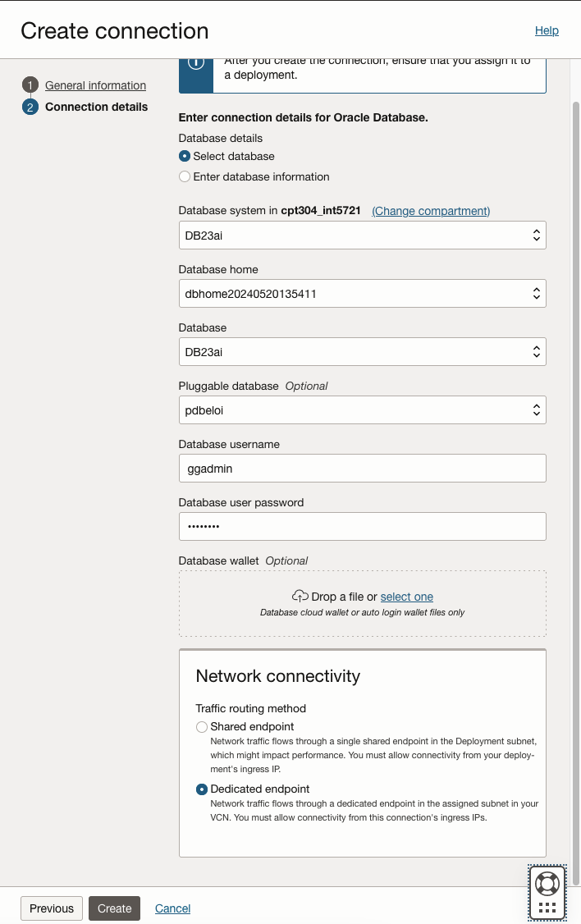Click the Database username field showing ggadmin
The width and height of the screenshot is (581, 924).
coord(362,468)
